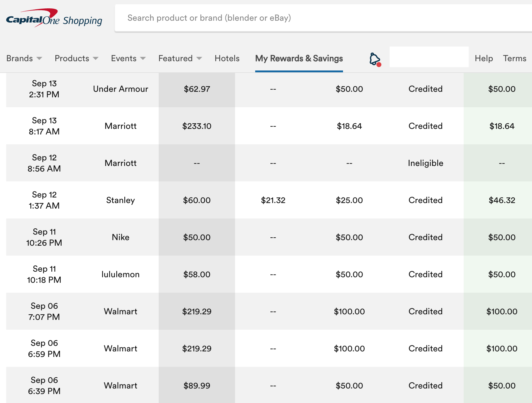Click the Nike brand entry
This screenshot has height=403, width=532.
(121, 237)
